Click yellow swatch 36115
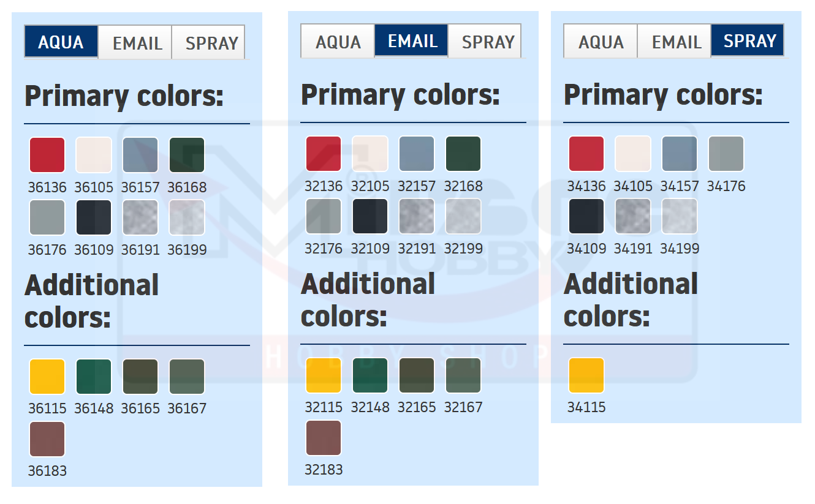The width and height of the screenshot is (815, 504). pos(47,377)
